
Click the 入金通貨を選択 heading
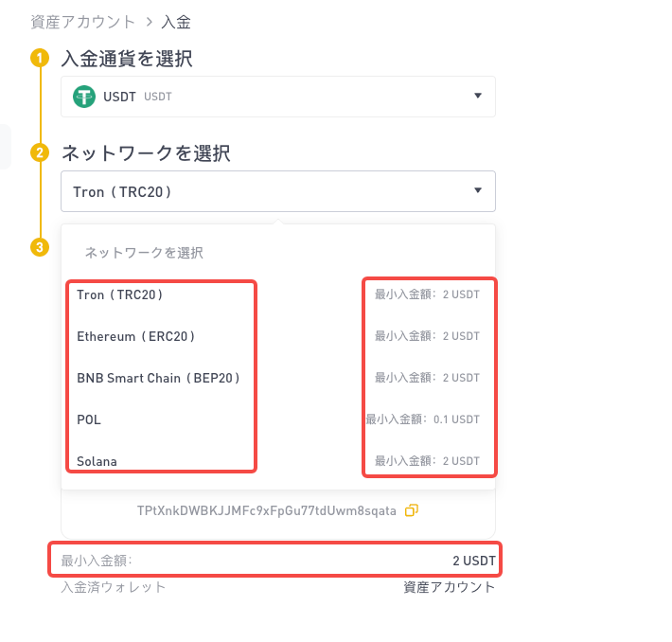127,59
